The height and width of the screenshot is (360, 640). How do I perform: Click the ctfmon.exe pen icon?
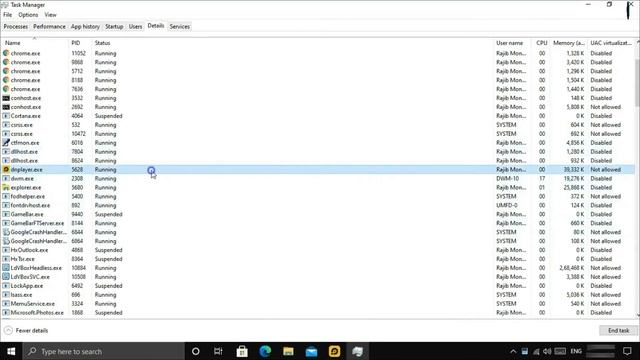pyautogui.click(x=6, y=142)
